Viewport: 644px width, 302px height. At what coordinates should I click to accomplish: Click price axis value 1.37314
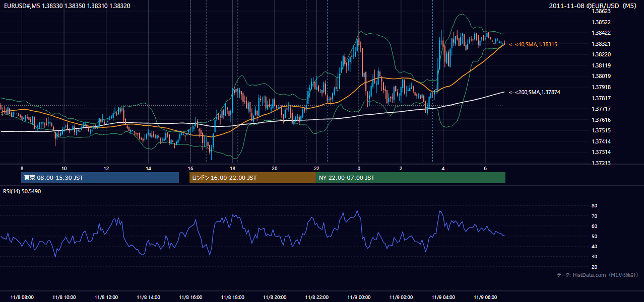pyautogui.click(x=601, y=153)
